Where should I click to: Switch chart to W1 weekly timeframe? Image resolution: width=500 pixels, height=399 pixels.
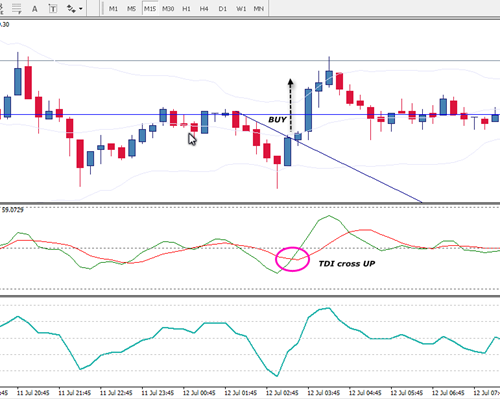[241, 9]
